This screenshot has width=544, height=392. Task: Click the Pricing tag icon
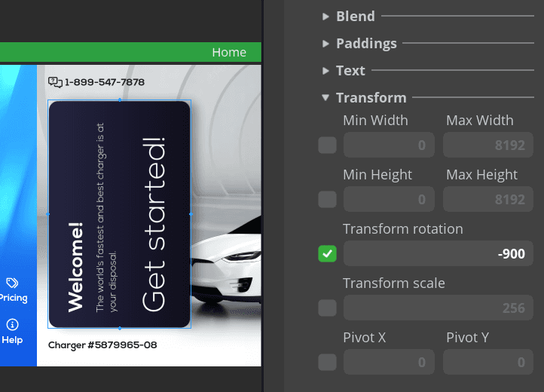pyautogui.click(x=12, y=283)
